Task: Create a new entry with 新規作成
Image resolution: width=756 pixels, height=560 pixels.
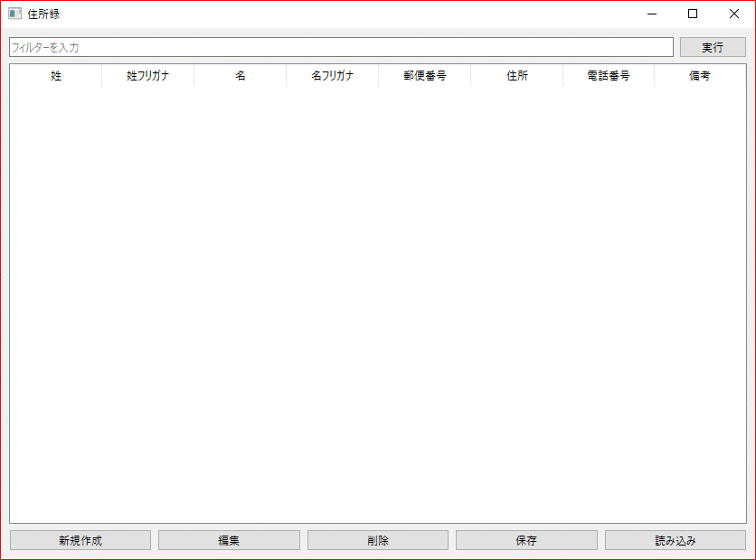Action: point(80,540)
